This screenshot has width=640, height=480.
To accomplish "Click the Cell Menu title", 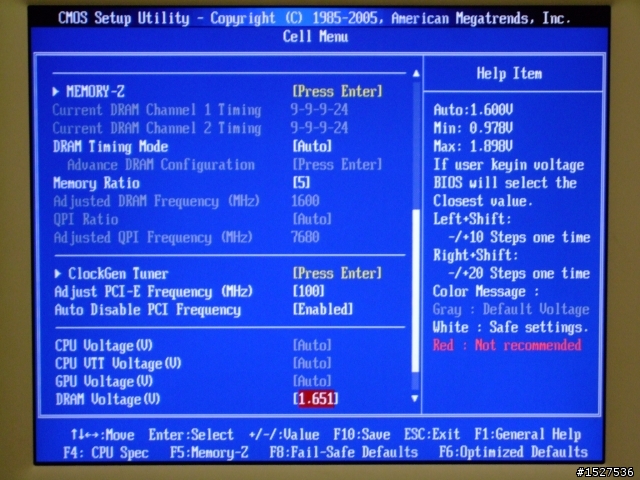I will point(316,37).
